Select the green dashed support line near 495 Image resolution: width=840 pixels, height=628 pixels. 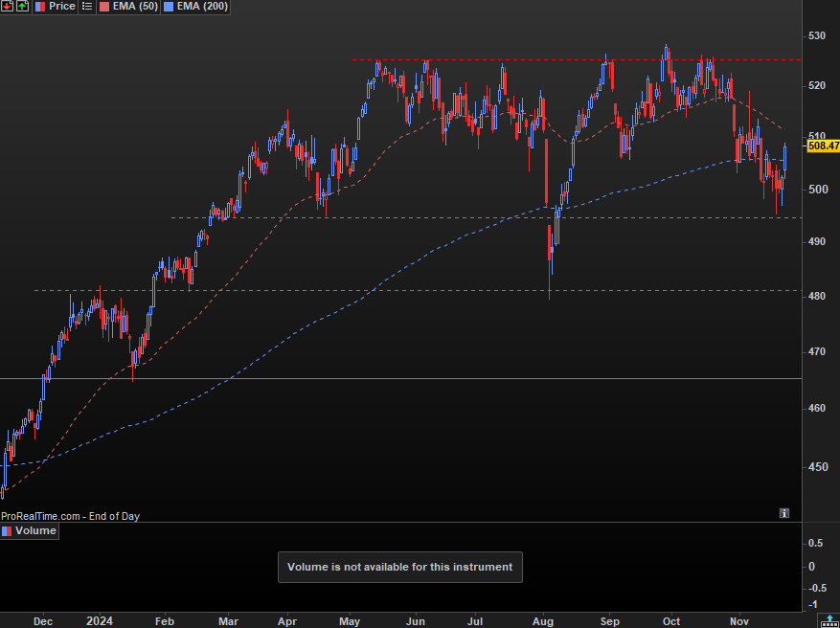point(486,218)
